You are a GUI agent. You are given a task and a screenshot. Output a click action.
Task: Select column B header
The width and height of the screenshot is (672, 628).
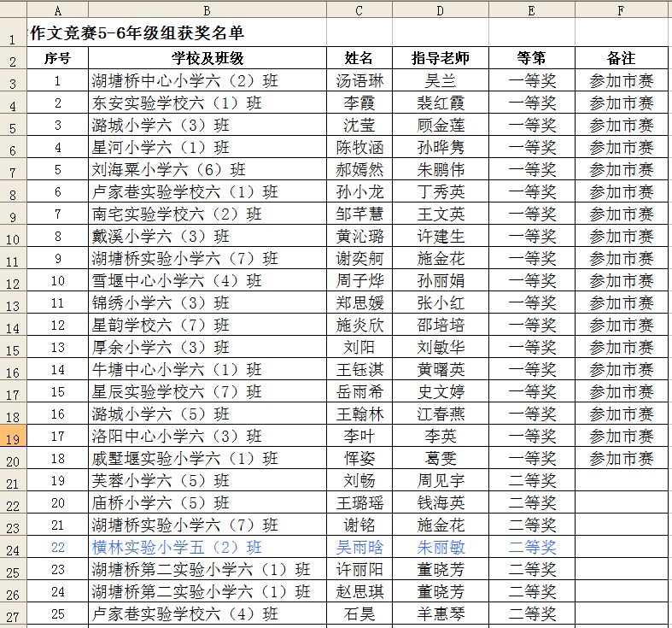point(207,10)
